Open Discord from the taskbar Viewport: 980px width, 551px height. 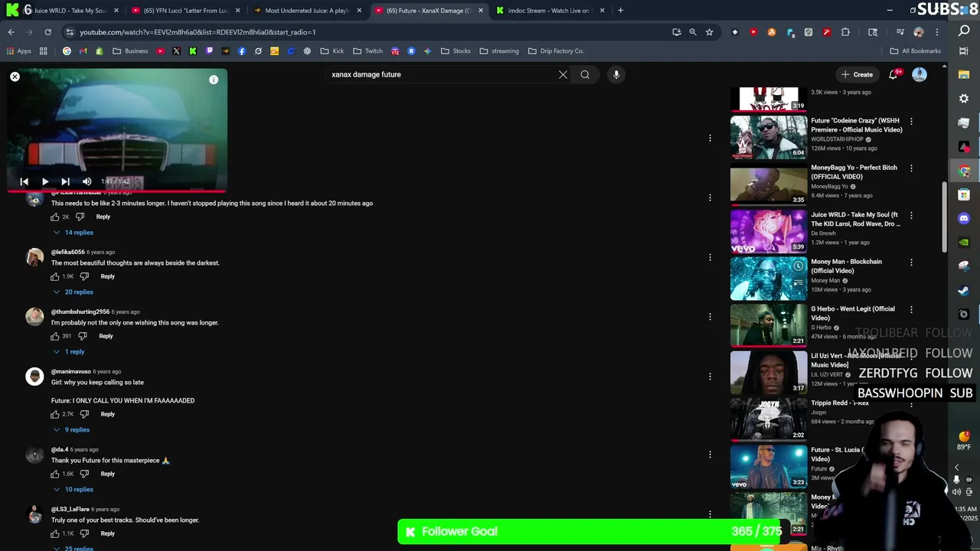tap(964, 218)
